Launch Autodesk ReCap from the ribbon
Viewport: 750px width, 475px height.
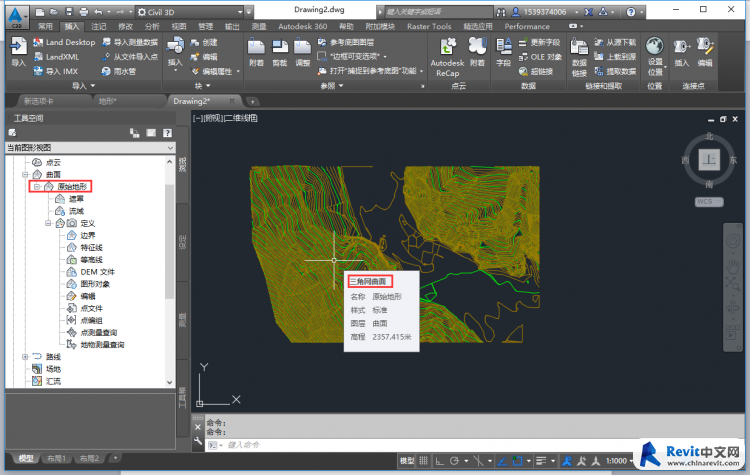447,57
